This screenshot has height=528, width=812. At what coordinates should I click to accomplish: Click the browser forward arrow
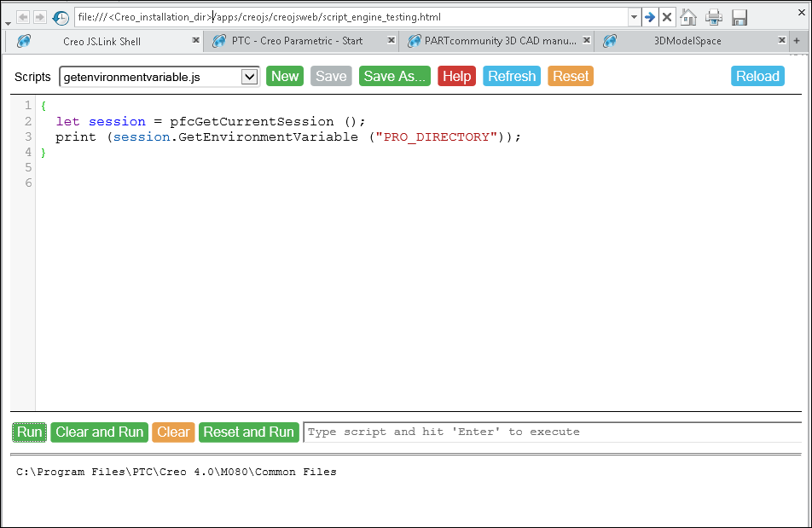pyautogui.click(x=39, y=17)
